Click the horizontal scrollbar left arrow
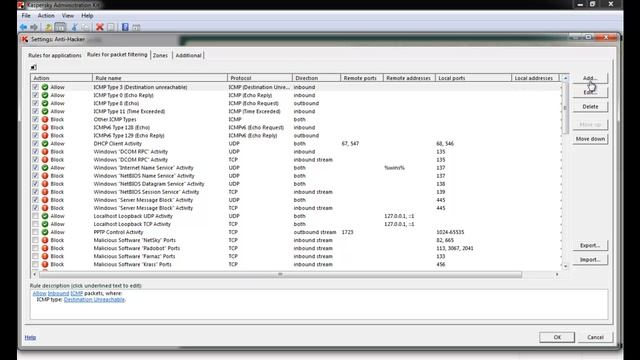This screenshot has width=640, height=360. [x=34, y=274]
